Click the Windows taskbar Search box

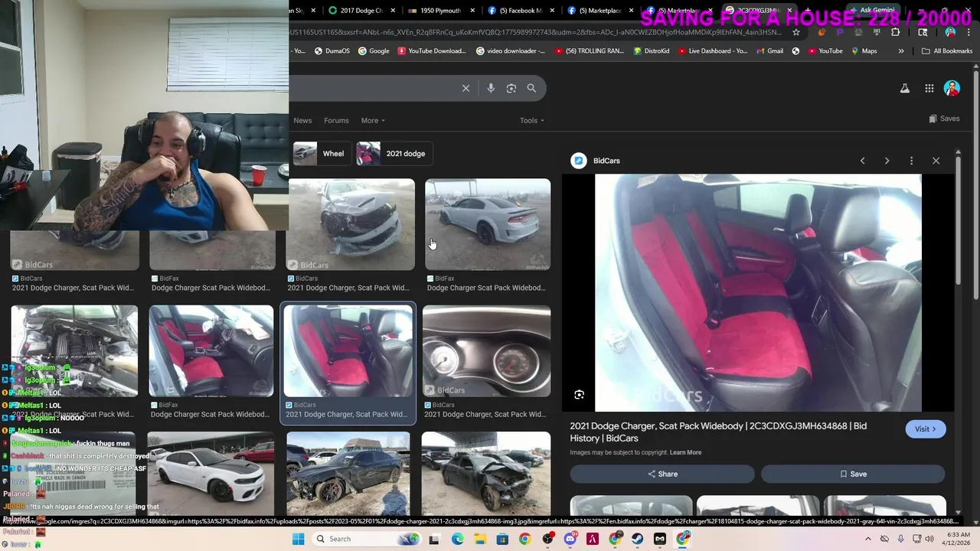(x=366, y=539)
